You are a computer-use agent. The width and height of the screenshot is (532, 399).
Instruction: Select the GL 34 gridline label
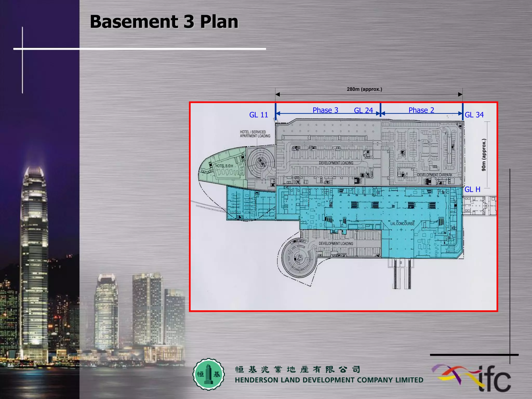click(474, 115)
